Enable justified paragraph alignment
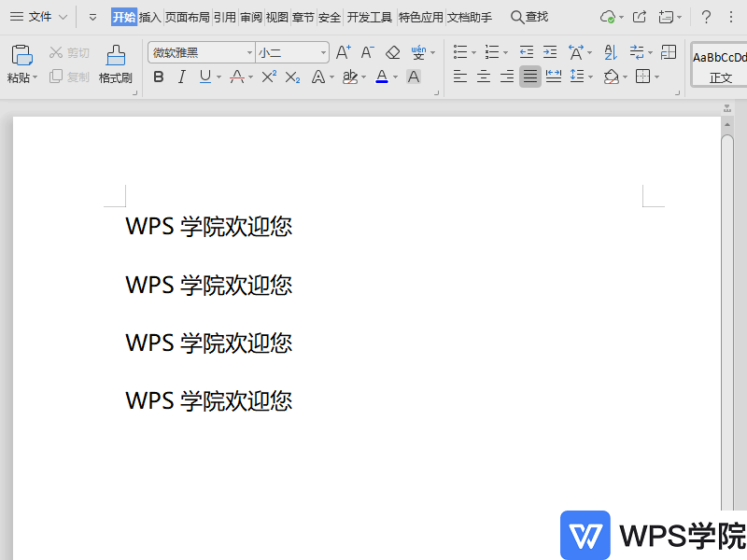The height and width of the screenshot is (560, 747). (x=529, y=77)
